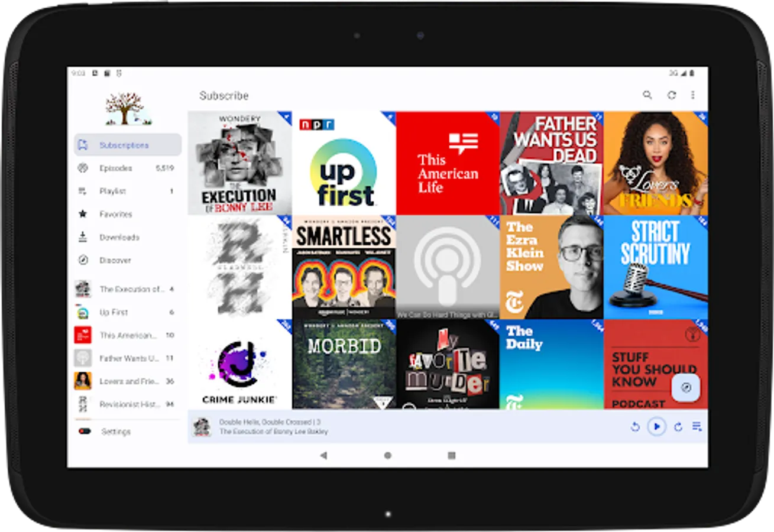774x532 pixels.
Task: Tap the tree logo in the sidebar
Action: coord(128,109)
